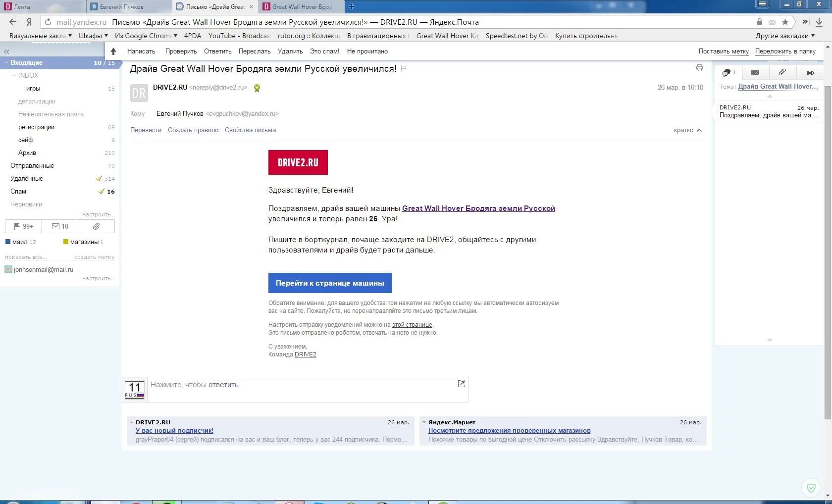Click the blue маил label swatch

click(7, 242)
